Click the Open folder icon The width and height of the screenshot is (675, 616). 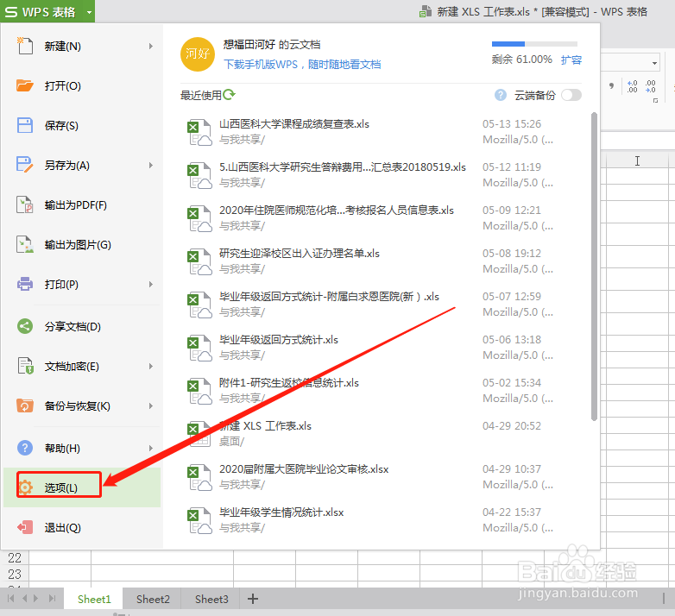(x=24, y=85)
